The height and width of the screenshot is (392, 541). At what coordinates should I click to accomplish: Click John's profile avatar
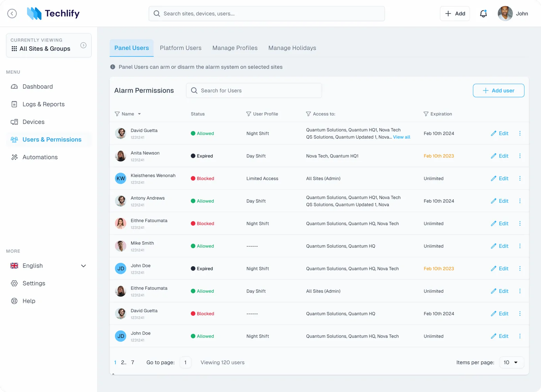(505, 14)
